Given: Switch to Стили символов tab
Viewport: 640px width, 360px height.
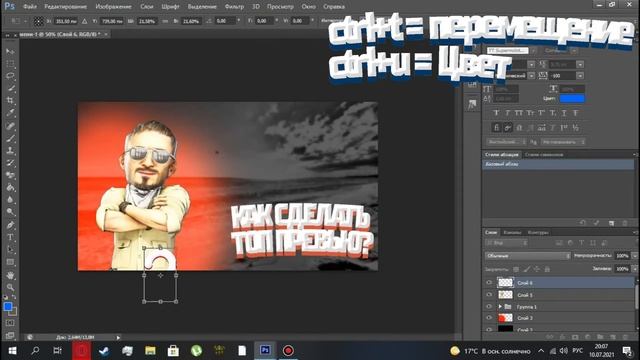Looking at the screenshot, I should tap(544, 155).
